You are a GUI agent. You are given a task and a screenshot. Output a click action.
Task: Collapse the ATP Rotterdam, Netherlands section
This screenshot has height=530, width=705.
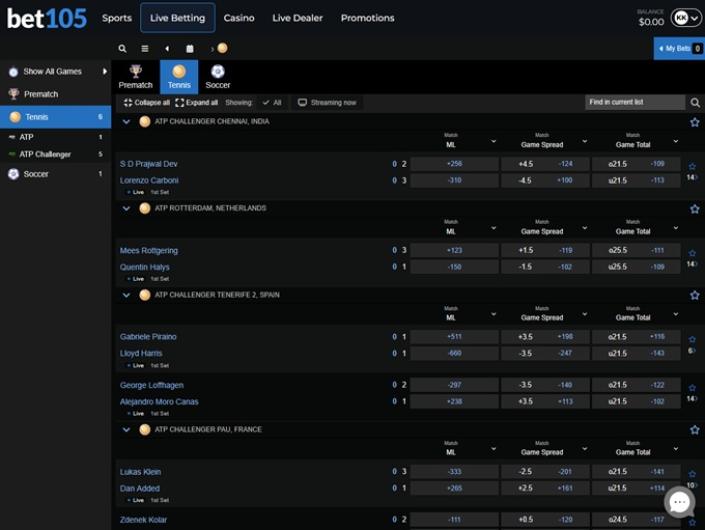(127, 208)
